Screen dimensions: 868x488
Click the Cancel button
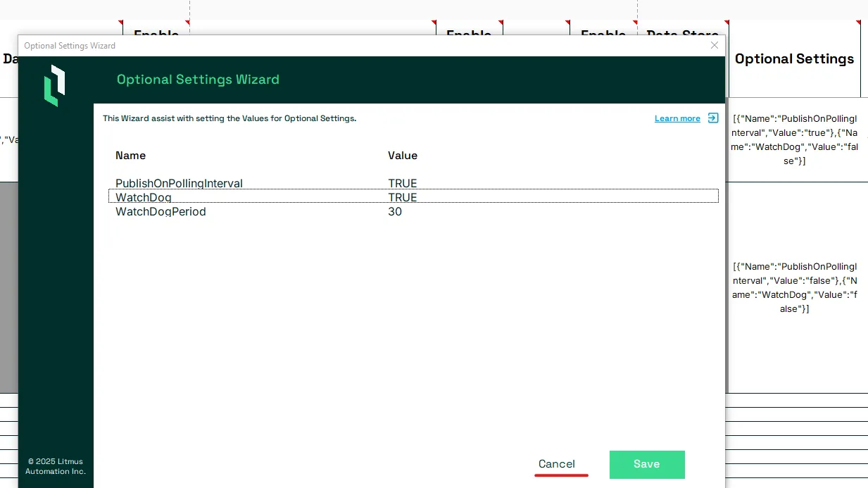[557, 464]
